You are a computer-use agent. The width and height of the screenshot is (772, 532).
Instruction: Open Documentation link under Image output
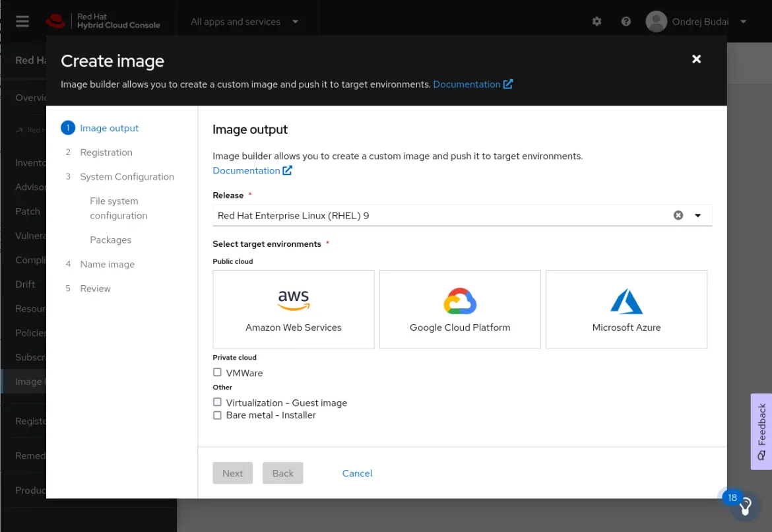(x=246, y=170)
